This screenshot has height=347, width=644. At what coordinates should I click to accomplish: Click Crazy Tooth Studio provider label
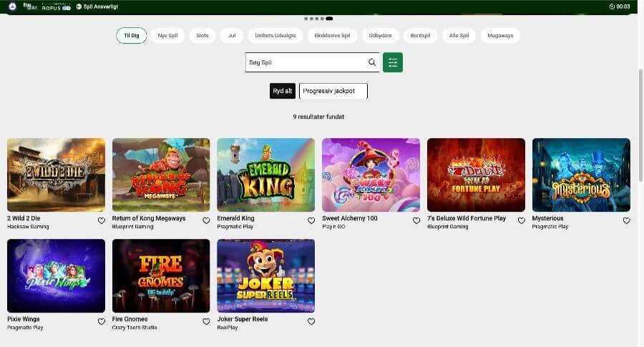pos(135,328)
